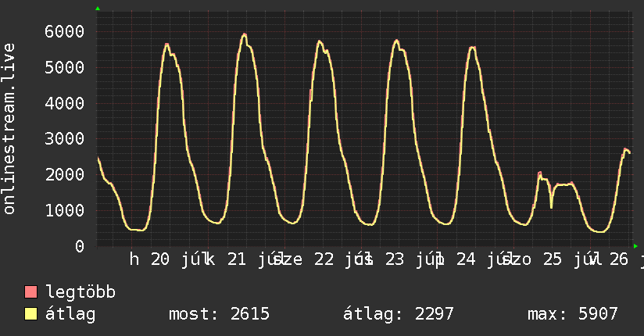Screen dimensions: 644x336
Task: Click the 'max: 5907' maximum value
Action: [x=573, y=314]
